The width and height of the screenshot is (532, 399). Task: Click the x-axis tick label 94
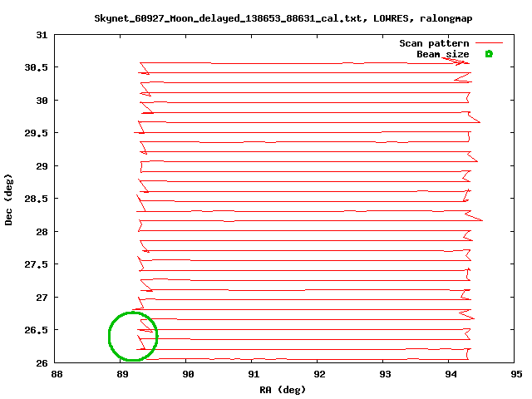pos(451,374)
